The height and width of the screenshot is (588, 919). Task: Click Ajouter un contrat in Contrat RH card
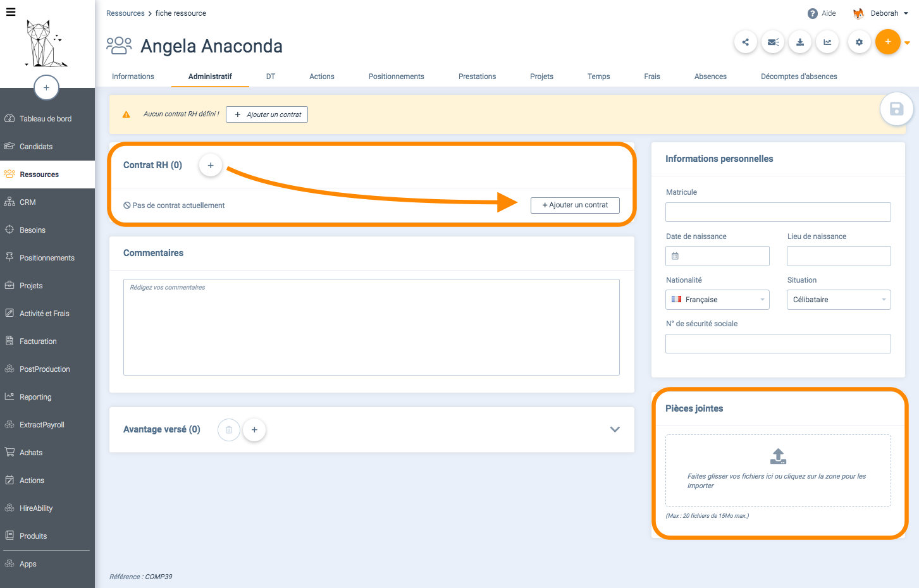(x=575, y=205)
